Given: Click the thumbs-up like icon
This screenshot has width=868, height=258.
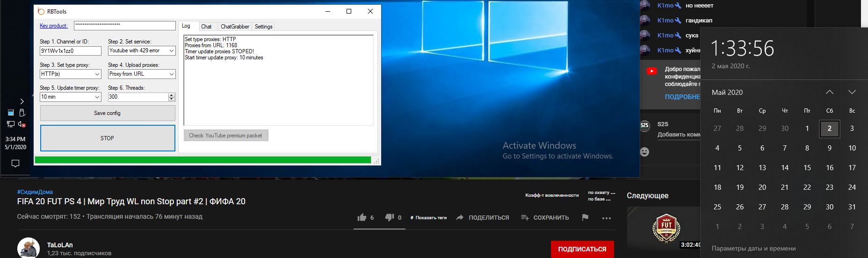Looking at the screenshot, I should click(x=362, y=217).
